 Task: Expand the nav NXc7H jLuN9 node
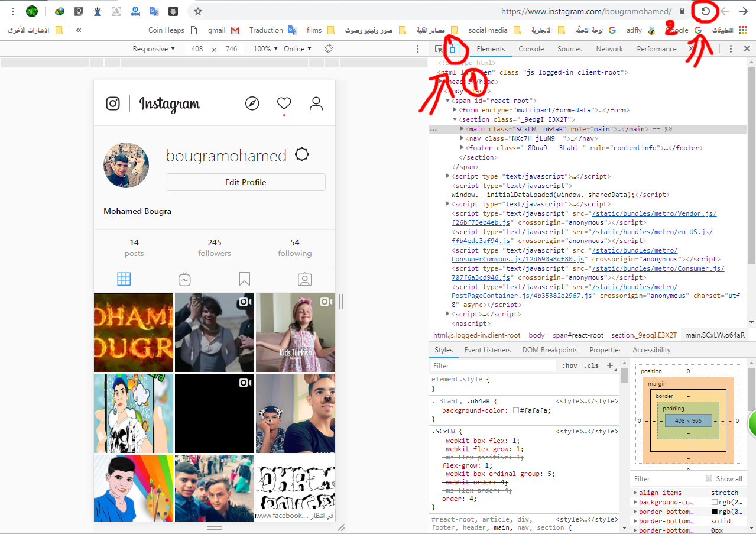click(x=462, y=138)
